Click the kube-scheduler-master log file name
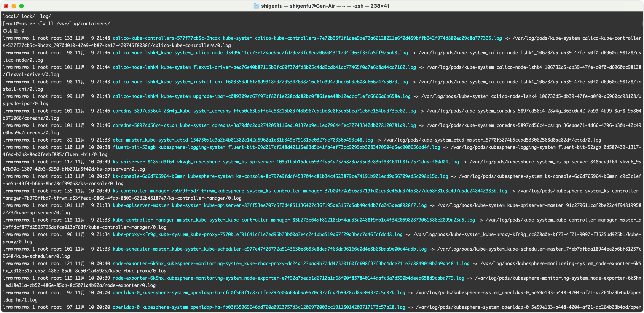Viewport: 644px width, 313px height. click(x=269, y=249)
